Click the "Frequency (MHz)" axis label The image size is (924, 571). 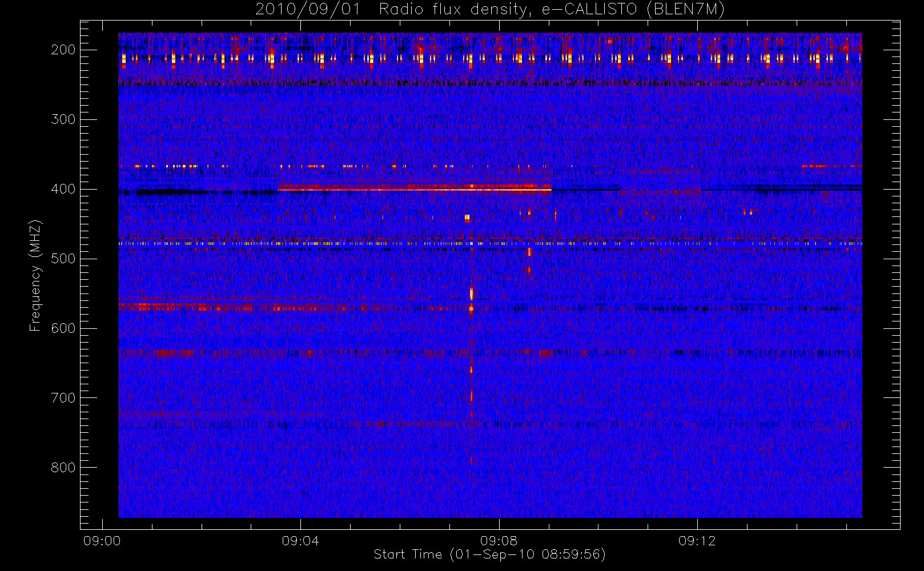click(x=35, y=275)
